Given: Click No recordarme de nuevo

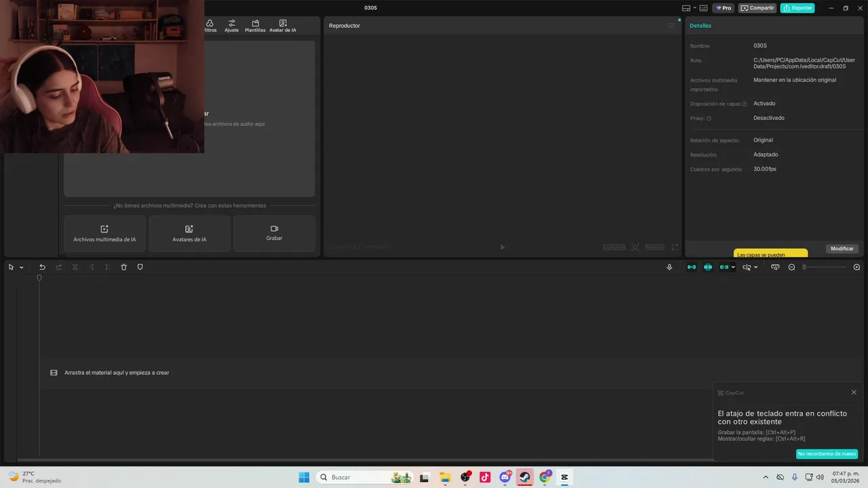Looking at the screenshot, I should pos(827,454).
